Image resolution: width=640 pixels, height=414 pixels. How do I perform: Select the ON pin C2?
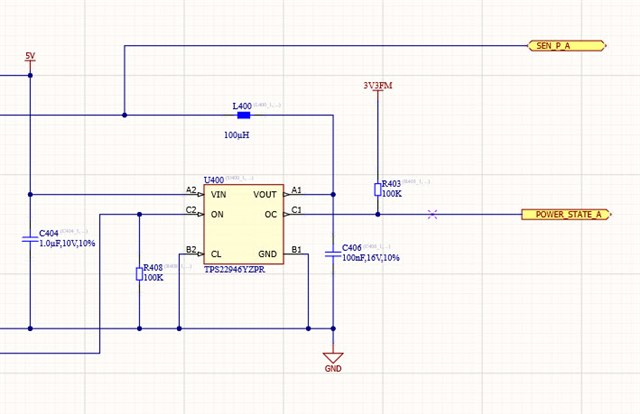195,214
